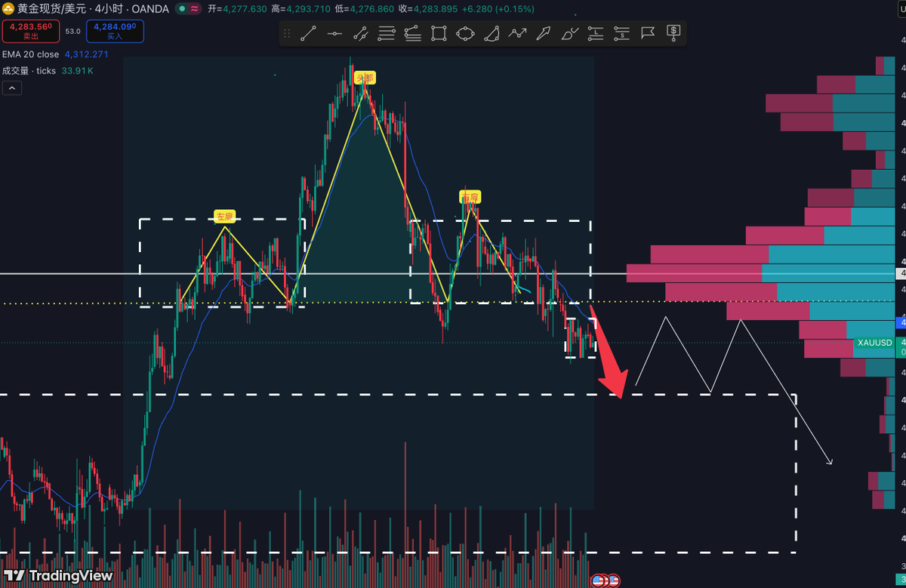Screen dimensions: 906x588
Task: Click the right US flag event icon
Action: coord(613,580)
